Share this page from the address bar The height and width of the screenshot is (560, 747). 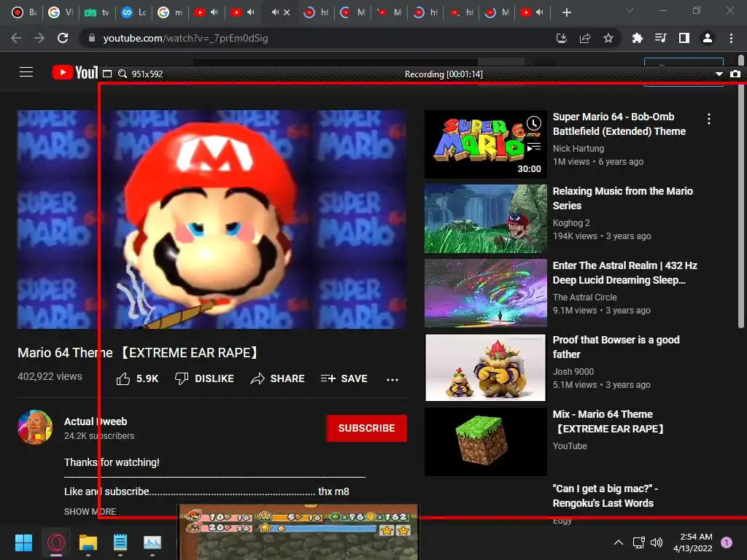click(x=585, y=38)
